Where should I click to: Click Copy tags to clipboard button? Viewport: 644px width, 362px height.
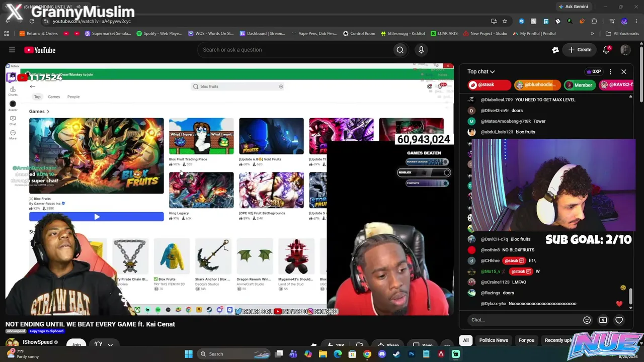(46, 331)
